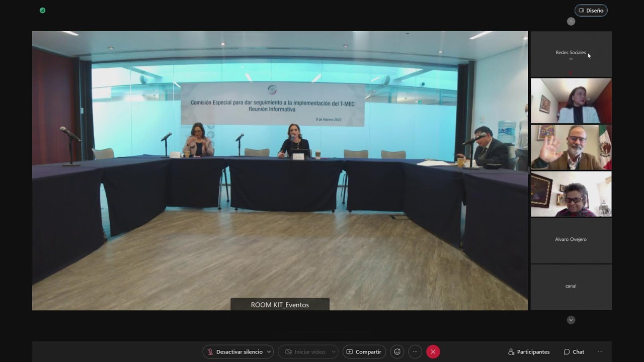
Task: Open the audio options arrow beside Desactivar silencio
Action: (x=269, y=352)
